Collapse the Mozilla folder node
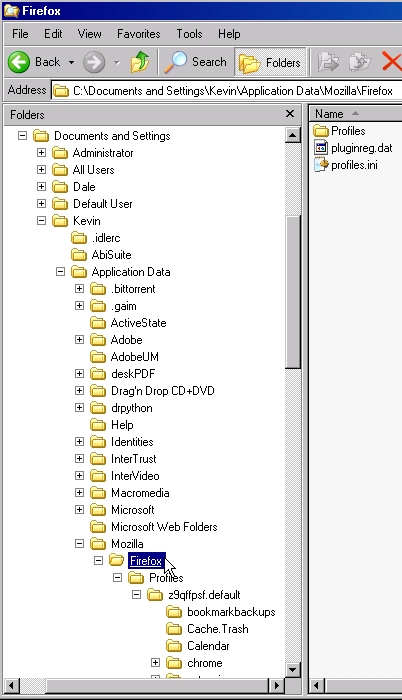This screenshot has height=700, width=402. (x=80, y=543)
